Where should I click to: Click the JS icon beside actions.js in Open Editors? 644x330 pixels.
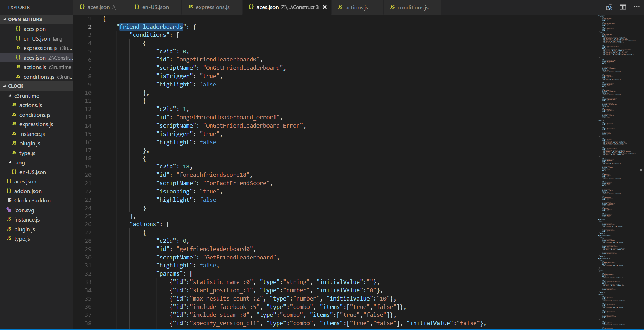18,67
